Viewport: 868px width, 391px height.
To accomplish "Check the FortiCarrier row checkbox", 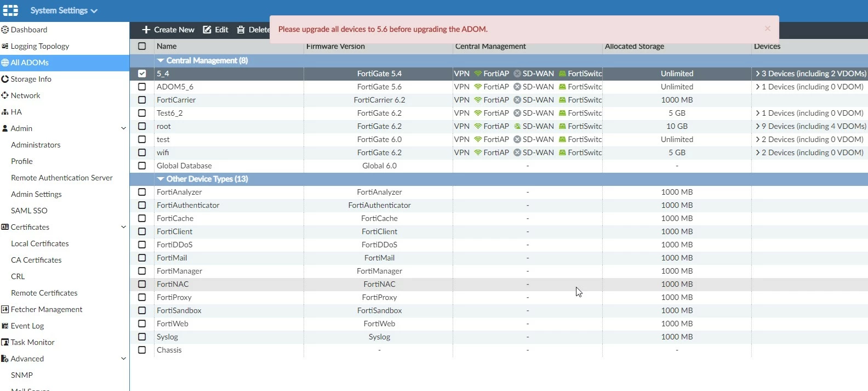I will click(x=142, y=100).
